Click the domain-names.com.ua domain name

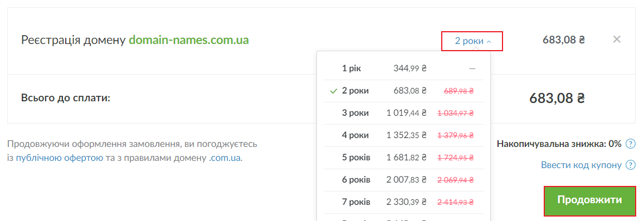pos(189,40)
